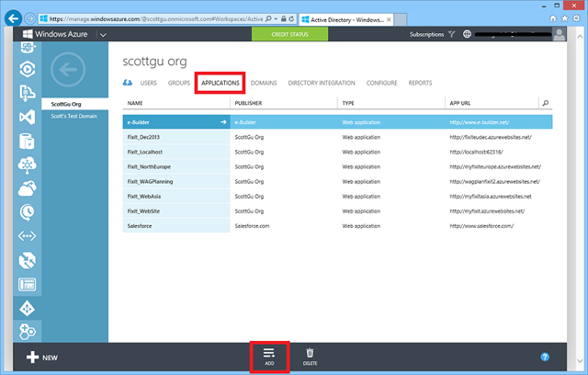The width and height of the screenshot is (588, 375).
Task: Select the FixIt_WebSite application row
Action: [x=337, y=211]
